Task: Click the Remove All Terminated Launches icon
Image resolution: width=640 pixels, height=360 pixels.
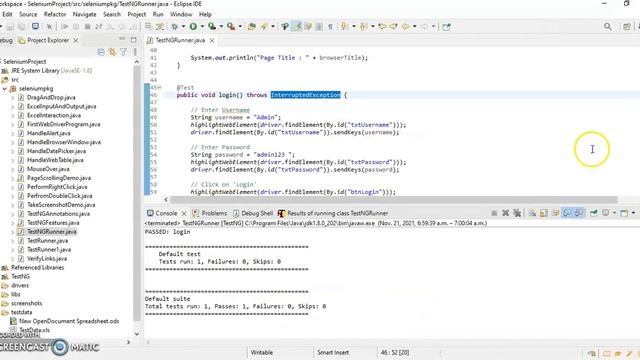Action: (517, 213)
